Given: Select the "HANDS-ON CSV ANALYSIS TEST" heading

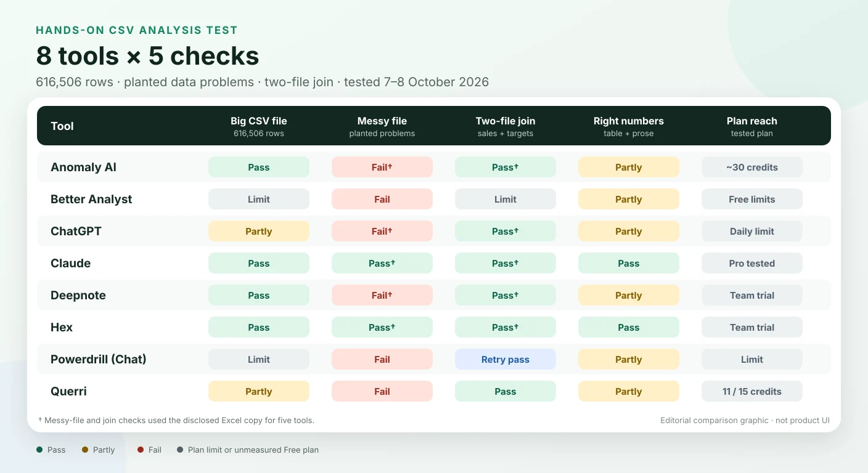Looking at the screenshot, I should point(137,30).
